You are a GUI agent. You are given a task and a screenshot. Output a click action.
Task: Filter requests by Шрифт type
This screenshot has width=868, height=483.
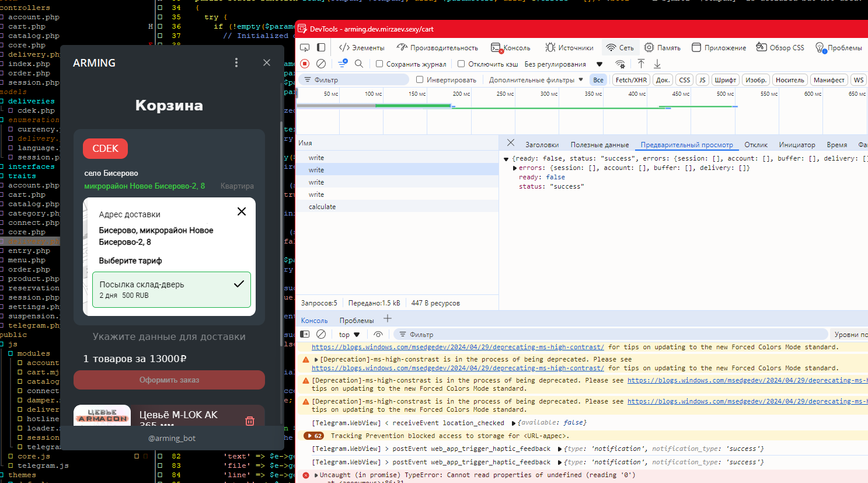coord(726,80)
